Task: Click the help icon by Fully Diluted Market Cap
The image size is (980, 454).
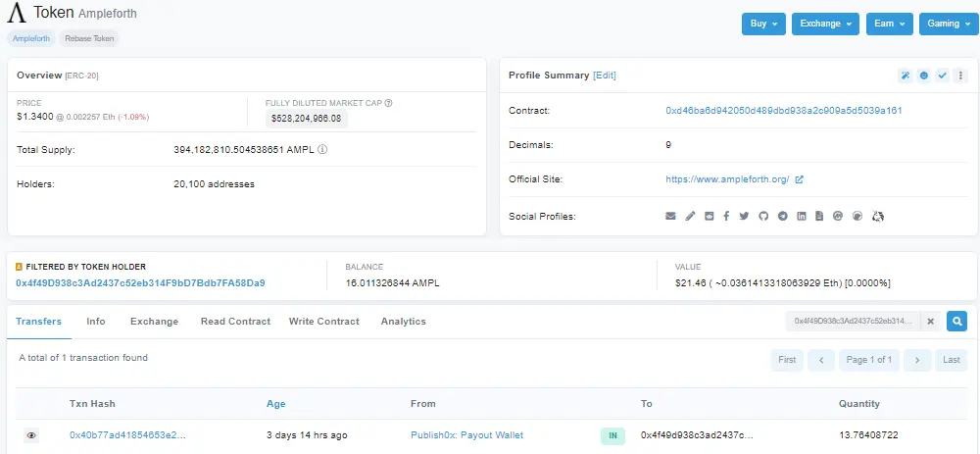Action: 389,103
